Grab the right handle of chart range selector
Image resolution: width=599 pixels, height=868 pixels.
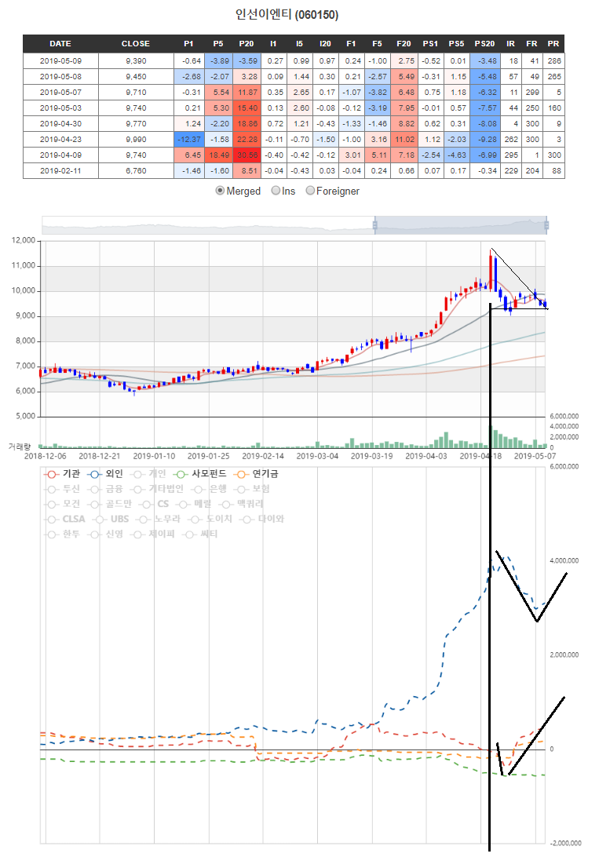coord(546,225)
